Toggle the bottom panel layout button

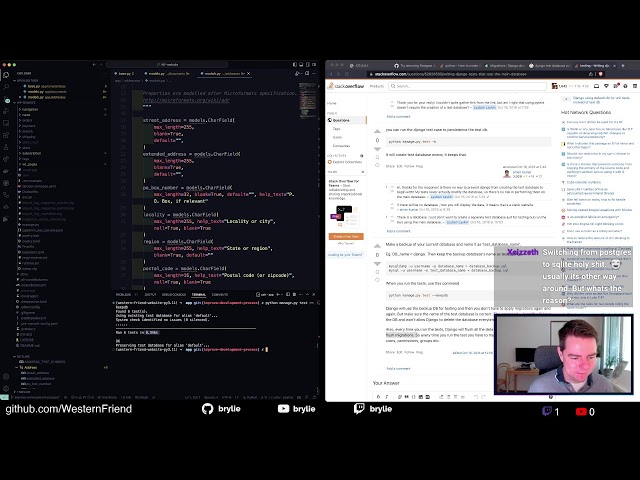click(301, 64)
